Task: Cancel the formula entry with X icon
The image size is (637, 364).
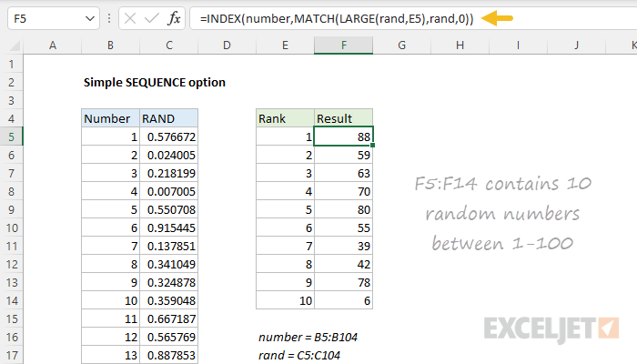Action: click(x=130, y=18)
